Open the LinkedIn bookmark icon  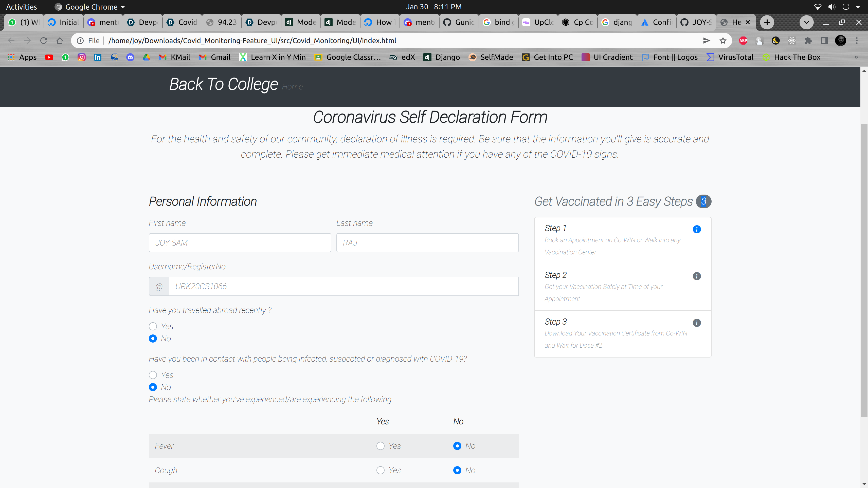pyautogui.click(x=98, y=57)
